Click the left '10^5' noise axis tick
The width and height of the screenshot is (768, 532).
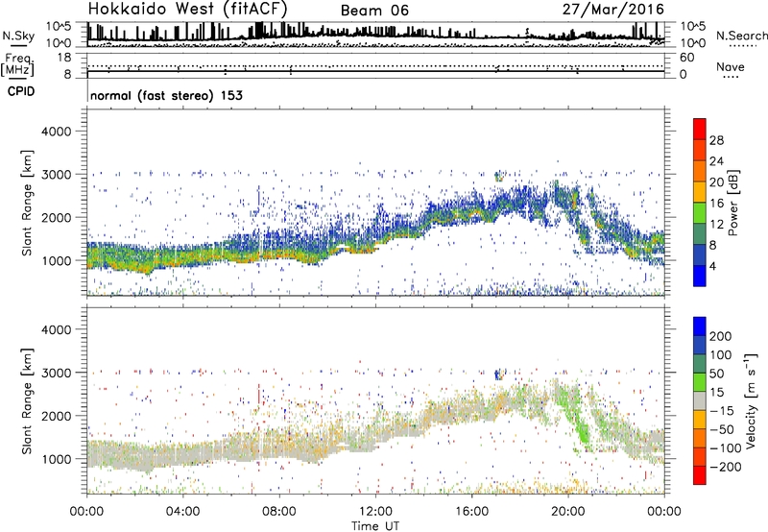tap(59, 26)
